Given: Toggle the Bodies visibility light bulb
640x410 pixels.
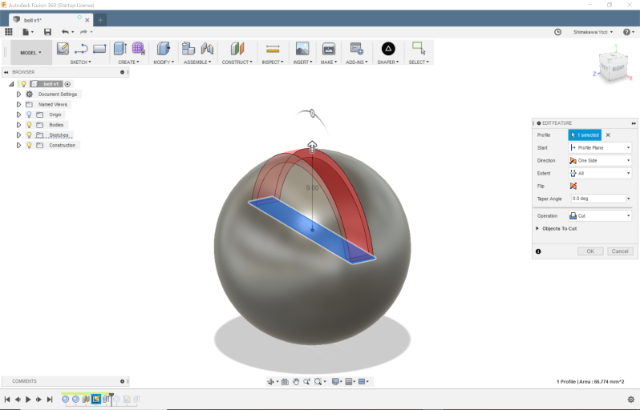Looking at the screenshot, I should tap(29, 125).
